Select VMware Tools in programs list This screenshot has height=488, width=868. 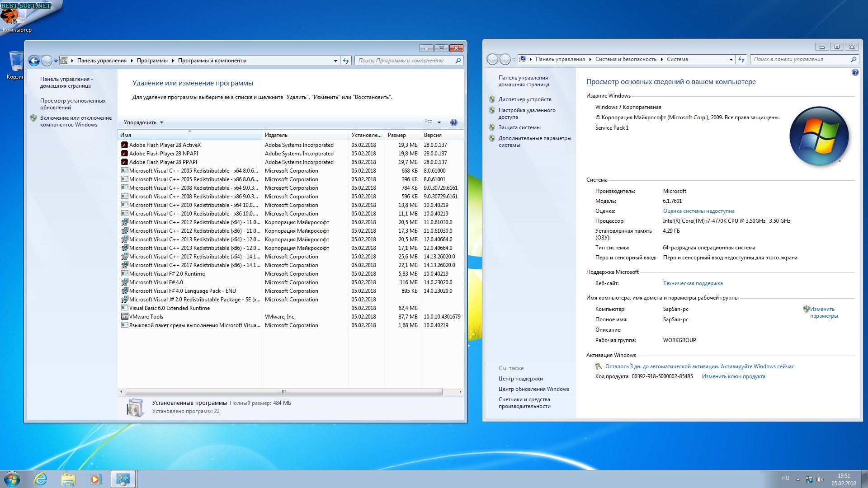click(146, 317)
